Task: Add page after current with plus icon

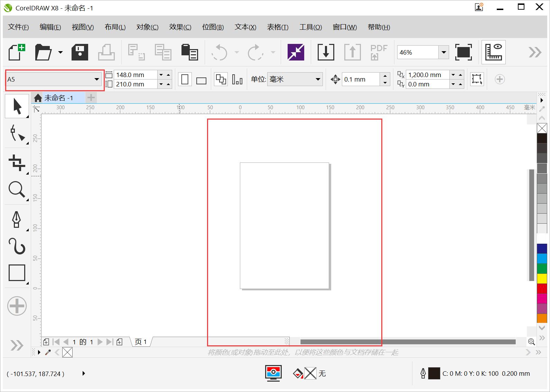Action: [120, 342]
